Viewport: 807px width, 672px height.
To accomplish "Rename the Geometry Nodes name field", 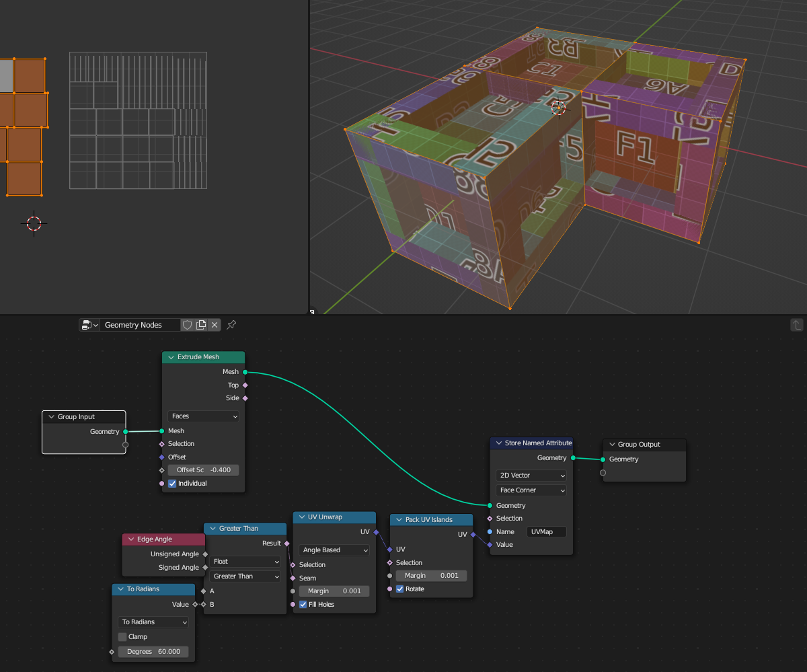I will 141,325.
